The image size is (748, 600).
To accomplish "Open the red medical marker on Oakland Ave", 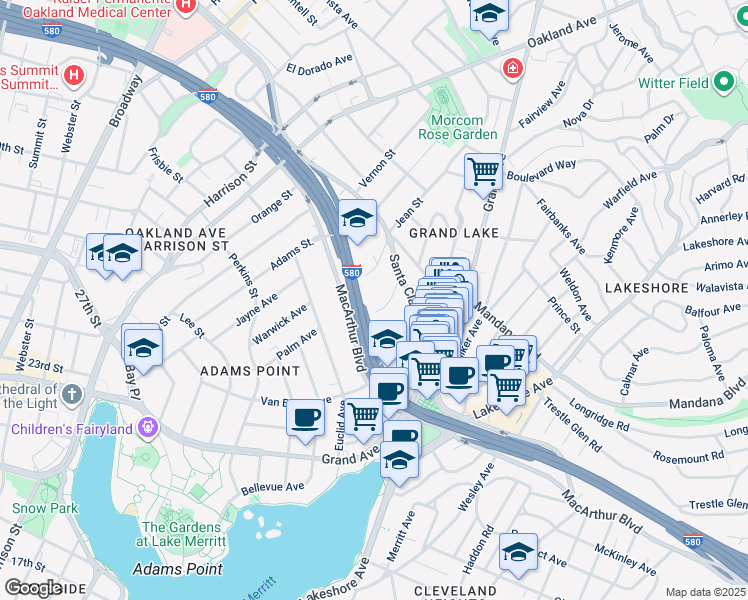I will [x=513, y=69].
